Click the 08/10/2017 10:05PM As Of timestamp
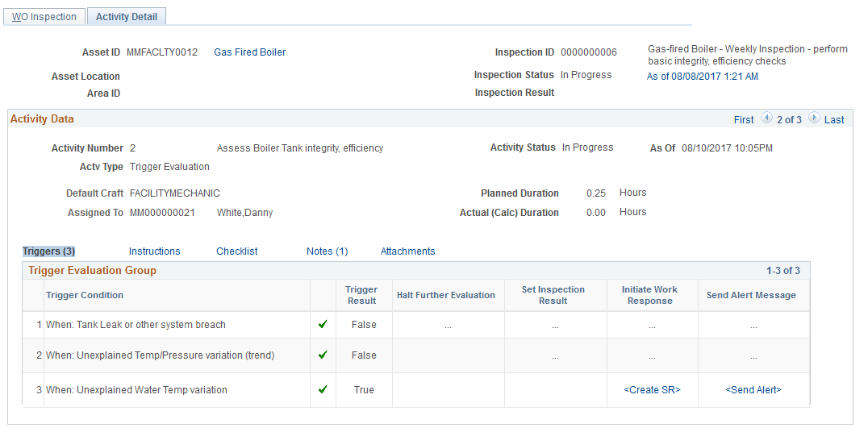This screenshot has width=868, height=432. [x=727, y=148]
